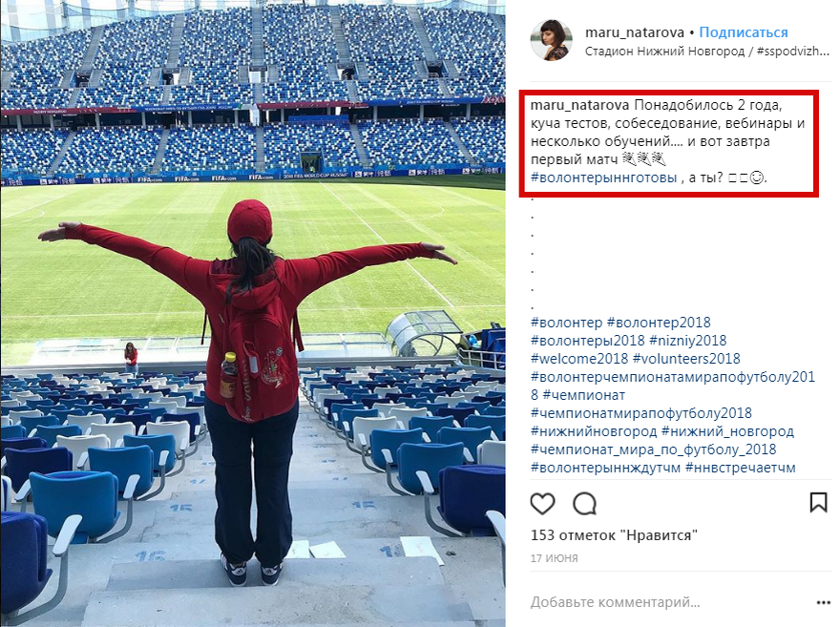
Task: Open the 17 июня post date link
Action: 554,558
